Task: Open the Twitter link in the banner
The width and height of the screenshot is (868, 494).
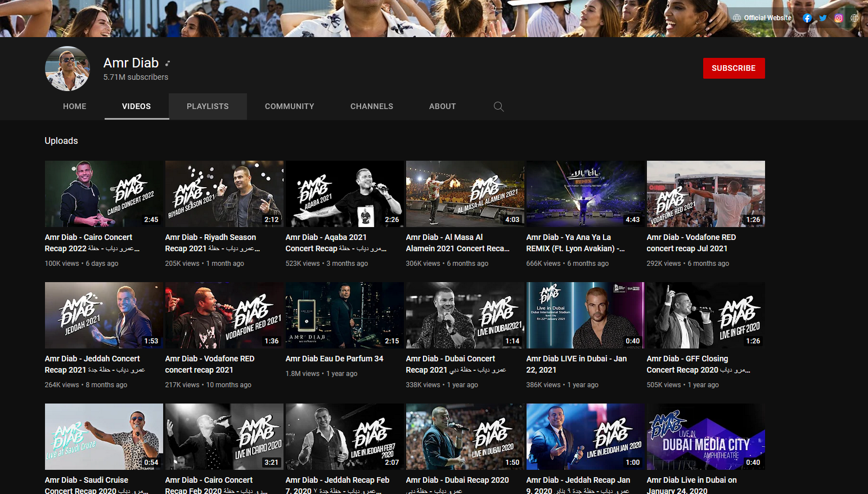Action: pos(823,18)
